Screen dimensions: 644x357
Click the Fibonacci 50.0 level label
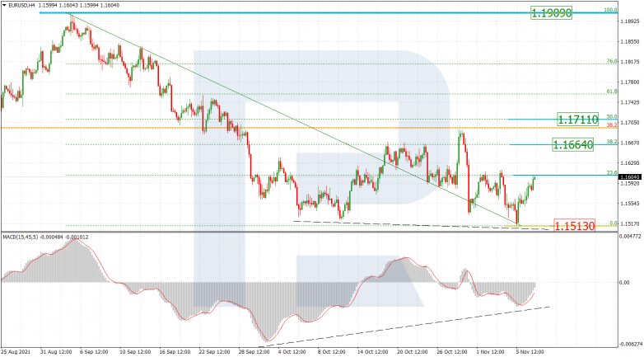(612, 116)
